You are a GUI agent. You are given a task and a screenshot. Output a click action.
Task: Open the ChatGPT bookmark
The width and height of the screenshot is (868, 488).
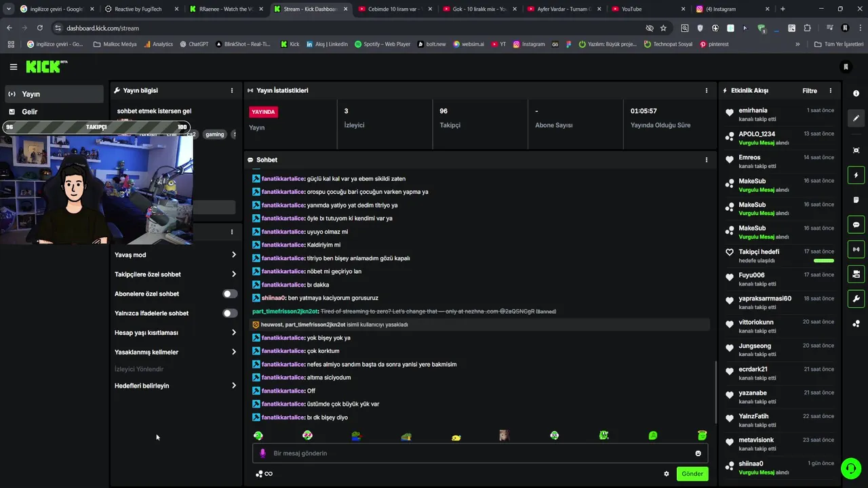click(193, 44)
